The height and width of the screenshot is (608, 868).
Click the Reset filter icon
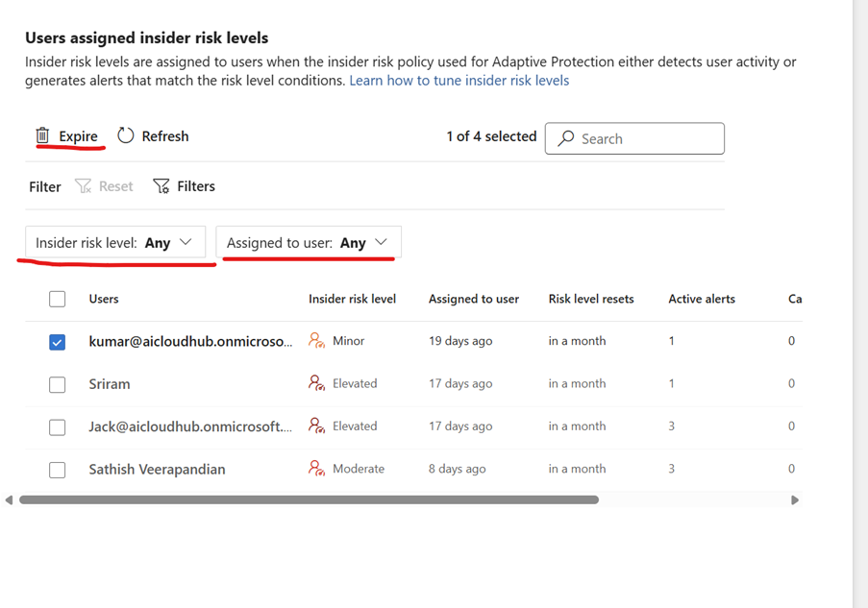point(84,186)
